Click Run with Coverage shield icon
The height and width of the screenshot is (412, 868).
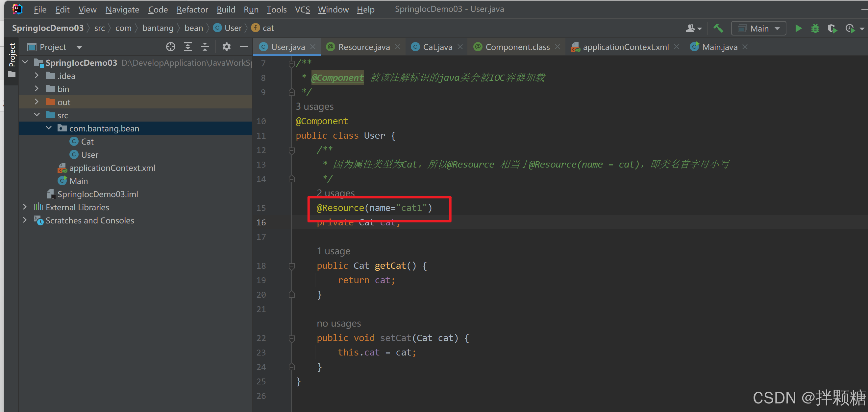click(x=831, y=28)
